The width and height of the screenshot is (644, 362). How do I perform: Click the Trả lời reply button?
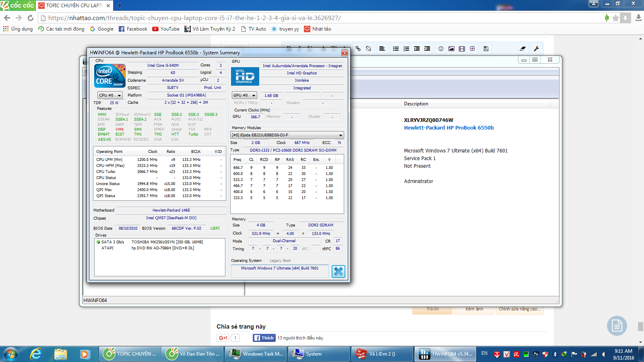pyautogui.click(x=433, y=310)
